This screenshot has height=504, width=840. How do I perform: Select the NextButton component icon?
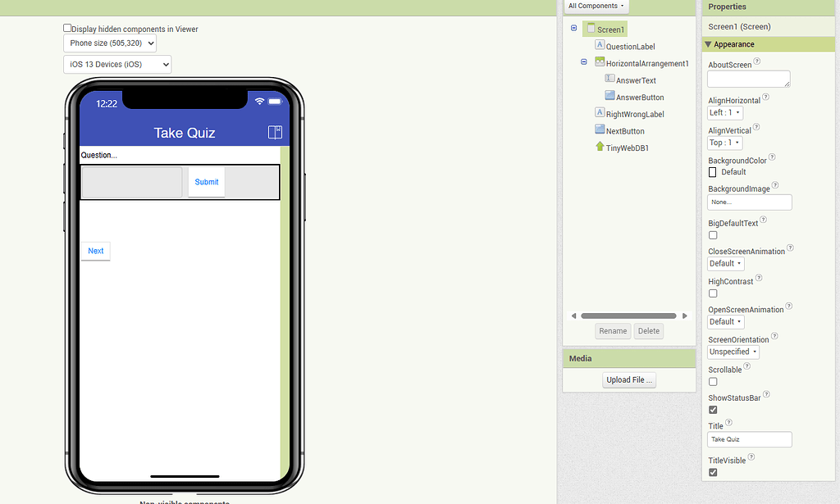(x=600, y=130)
